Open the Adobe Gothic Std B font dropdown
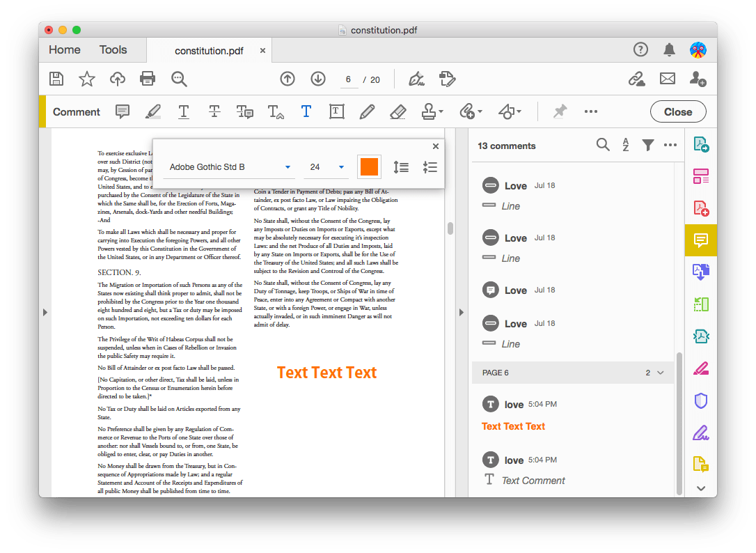 tap(230, 167)
